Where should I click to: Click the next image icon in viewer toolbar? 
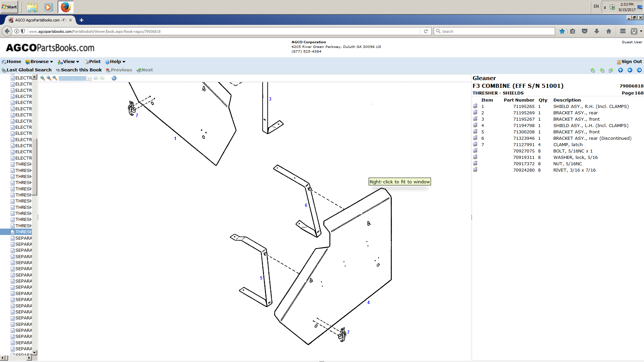102,78
